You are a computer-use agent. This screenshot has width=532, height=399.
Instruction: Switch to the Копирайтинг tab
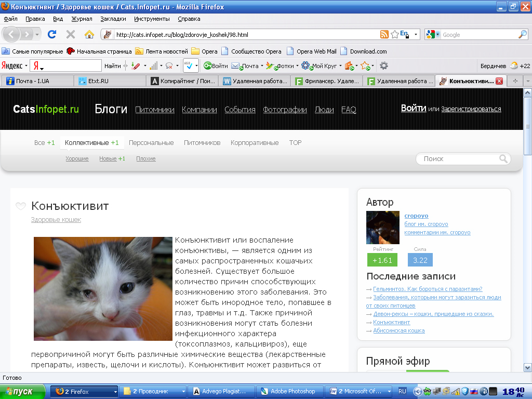183,81
